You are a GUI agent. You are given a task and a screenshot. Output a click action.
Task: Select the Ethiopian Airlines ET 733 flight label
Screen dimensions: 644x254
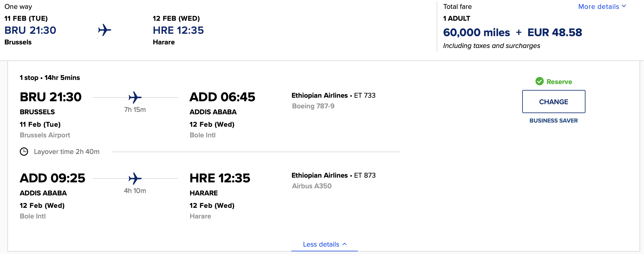pyautogui.click(x=333, y=95)
